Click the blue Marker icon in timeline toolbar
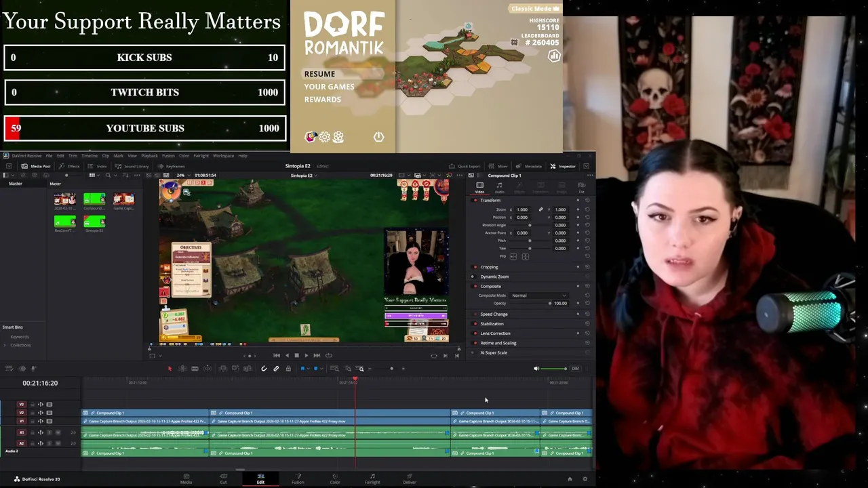This screenshot has height=488, width=868. click(315, 369)
